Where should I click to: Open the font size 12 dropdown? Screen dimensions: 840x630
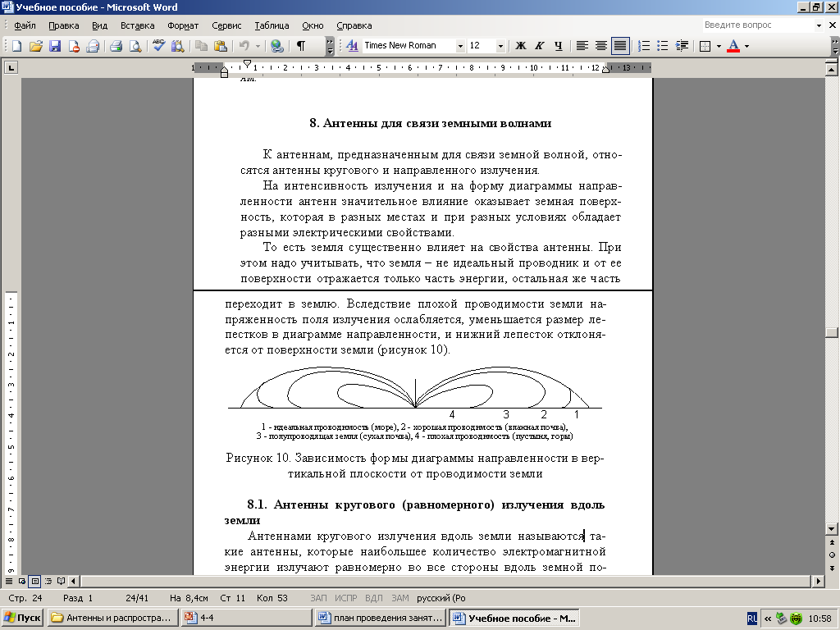click(x=500, y=46)
